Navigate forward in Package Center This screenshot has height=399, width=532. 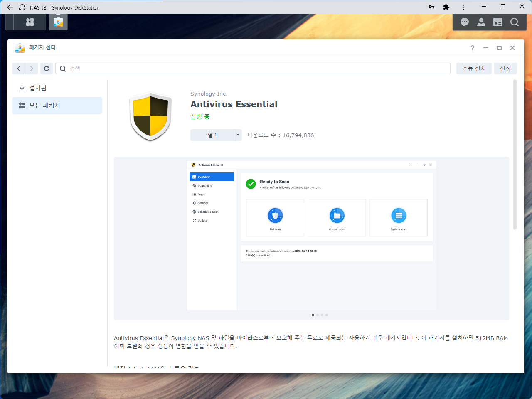pos(32,69)
